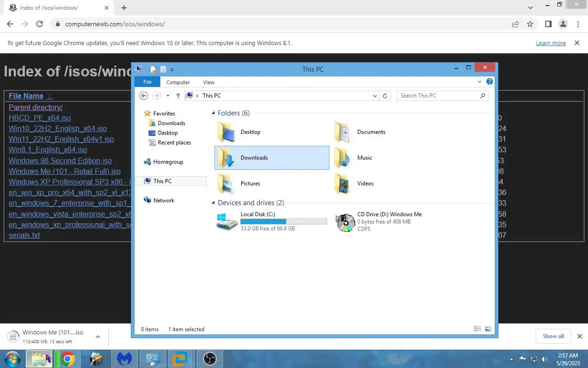Go up one level in Explorer
Viewport: 588px width, 368px height.
[178, 96]
